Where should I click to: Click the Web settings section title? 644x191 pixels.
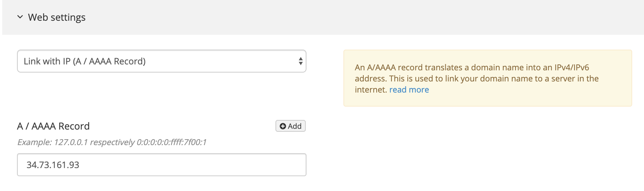57,17
